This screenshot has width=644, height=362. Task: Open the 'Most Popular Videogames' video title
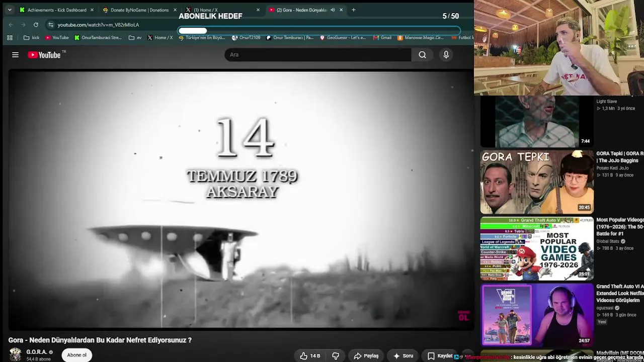pyautogui.click(x=620, y=227)
